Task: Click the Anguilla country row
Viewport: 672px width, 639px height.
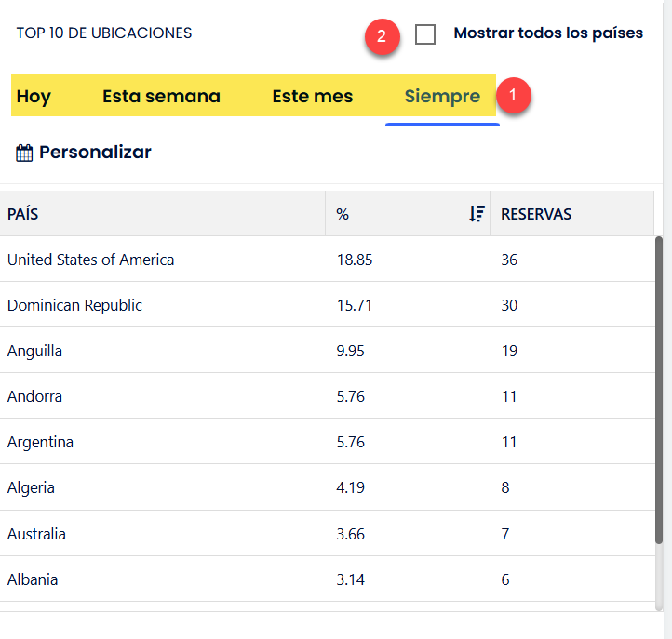Action: pos(34,351)
